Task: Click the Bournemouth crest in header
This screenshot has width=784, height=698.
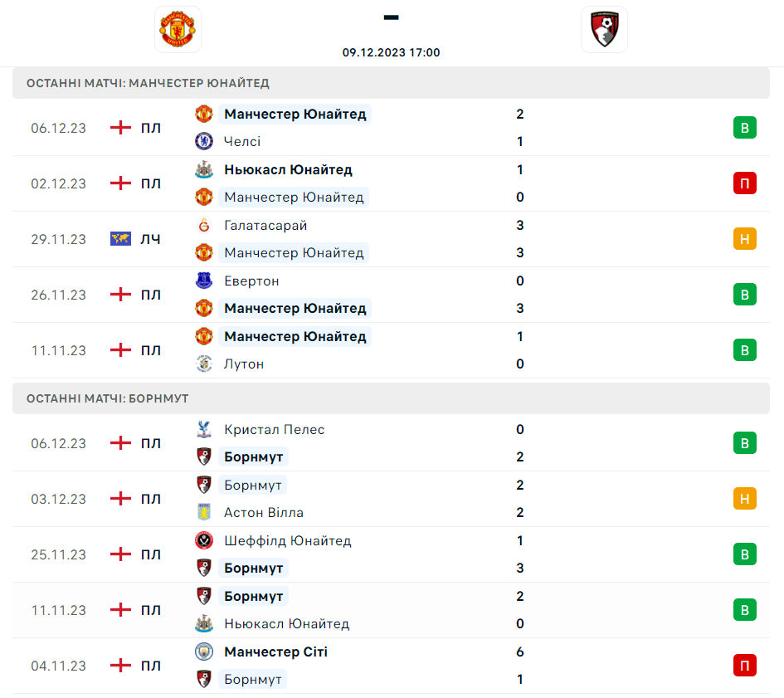Action: 604,29
